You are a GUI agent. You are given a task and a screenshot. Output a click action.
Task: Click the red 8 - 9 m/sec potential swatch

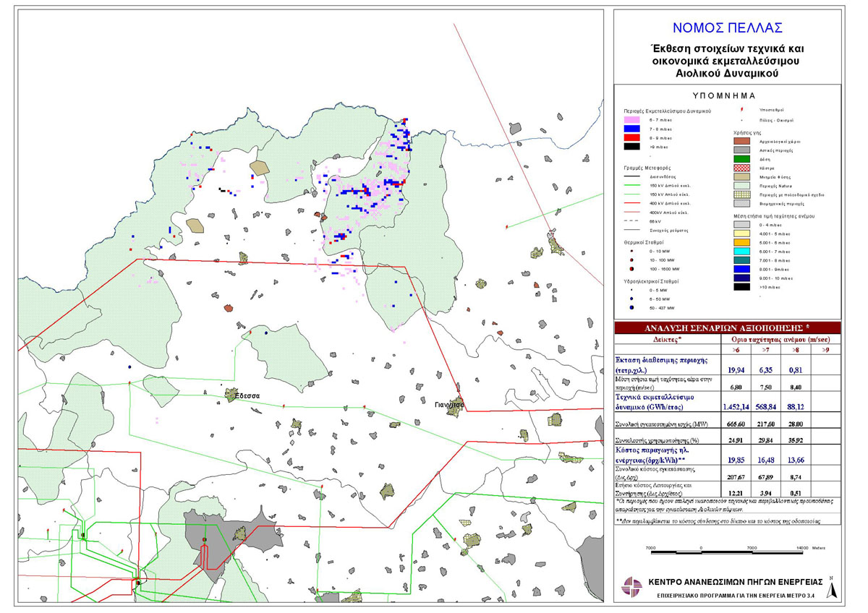[631, 137]
